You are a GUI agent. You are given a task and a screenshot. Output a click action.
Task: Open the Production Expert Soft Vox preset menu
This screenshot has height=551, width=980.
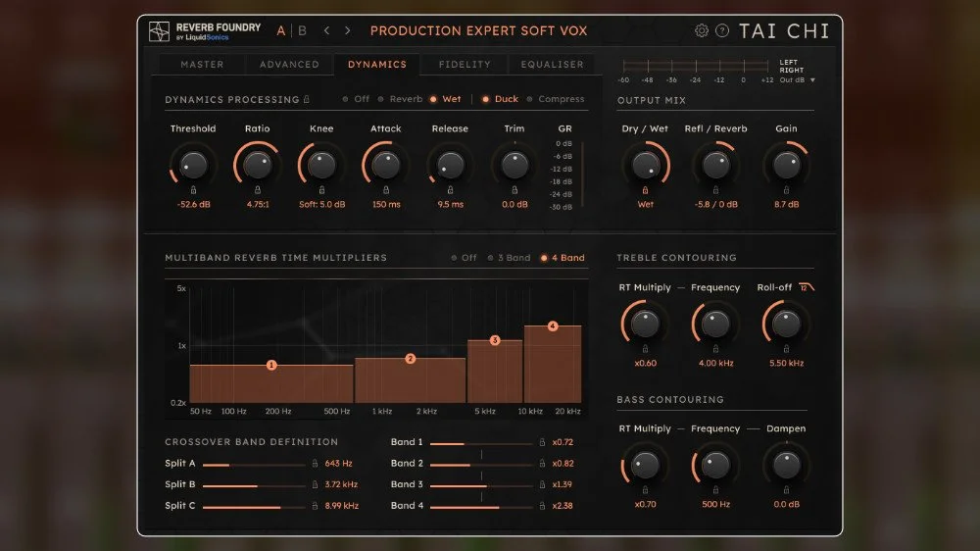point(479,30)
